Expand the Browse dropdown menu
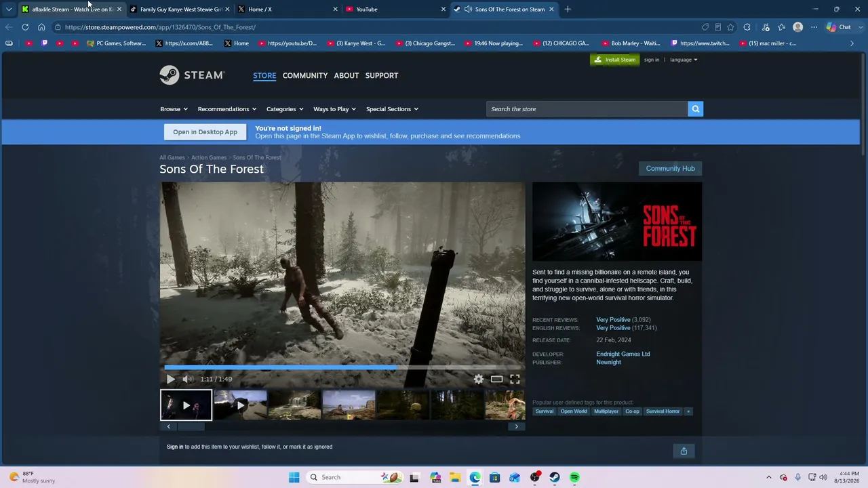 [173, 109]
